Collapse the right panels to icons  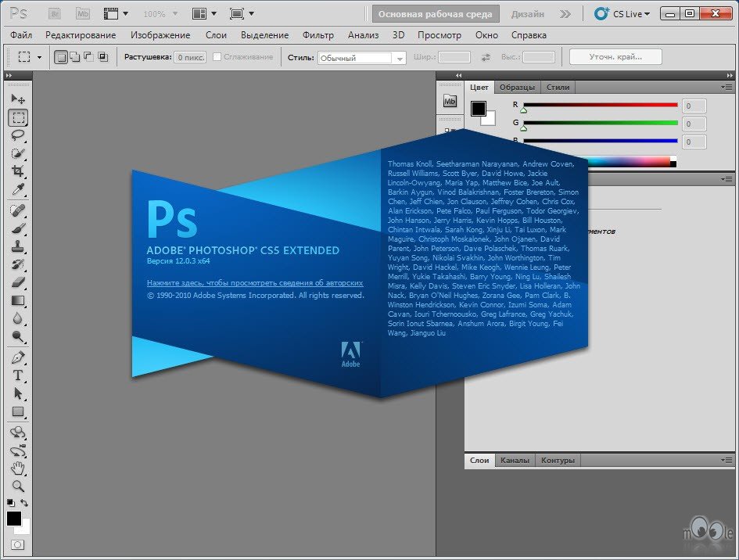pyautogui.click(x=730, y=75)
